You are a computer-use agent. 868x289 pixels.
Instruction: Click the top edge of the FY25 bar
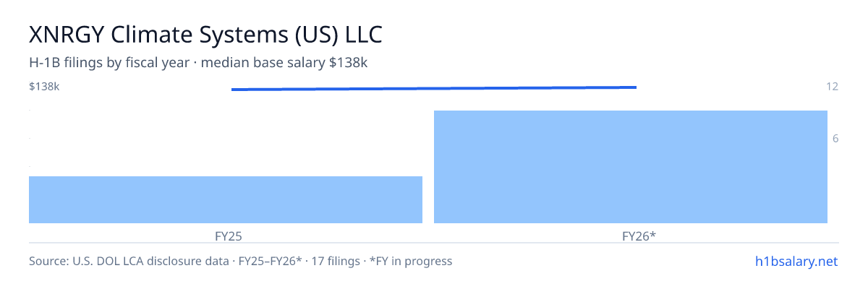coord(226,177)
